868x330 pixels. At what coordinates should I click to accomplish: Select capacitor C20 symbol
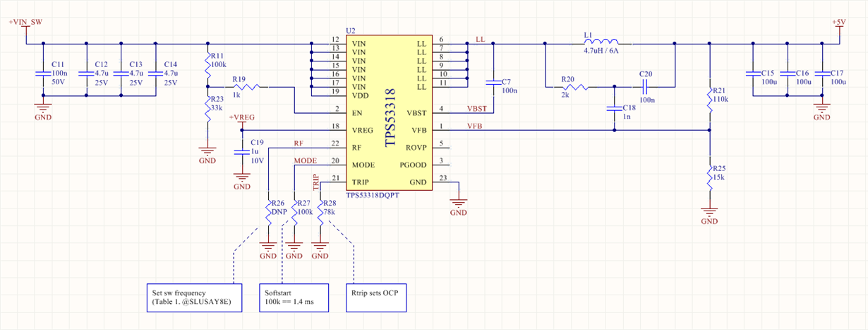coord(645,87)
